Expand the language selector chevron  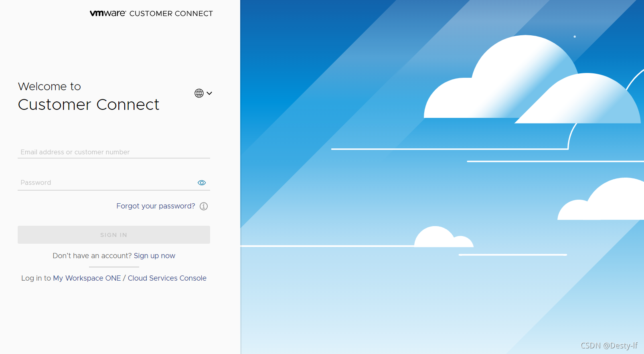(x=209, y=93)
